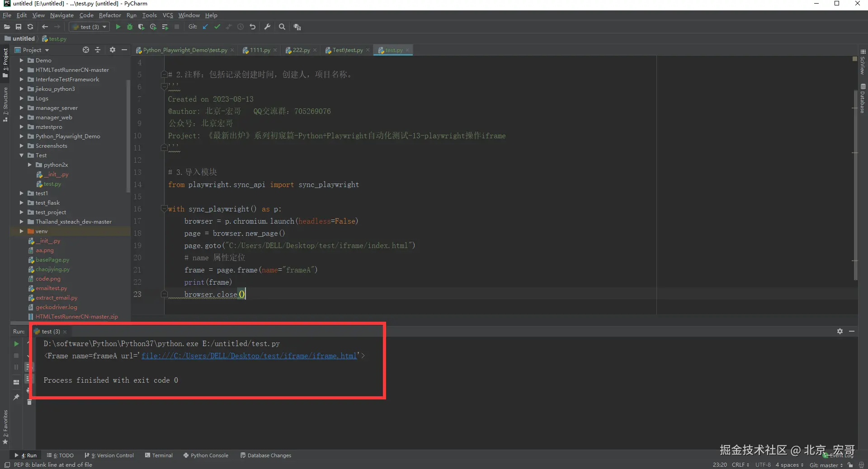Rerun test using Run panel green arrow
Screen dimensions: 868x469
pyautogui.click(x=16, y=344)
